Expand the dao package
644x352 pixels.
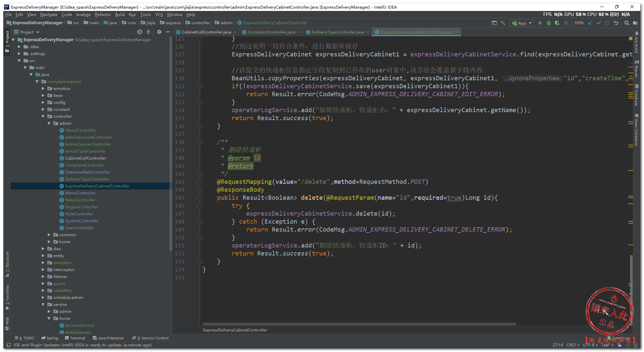point(43,249)
